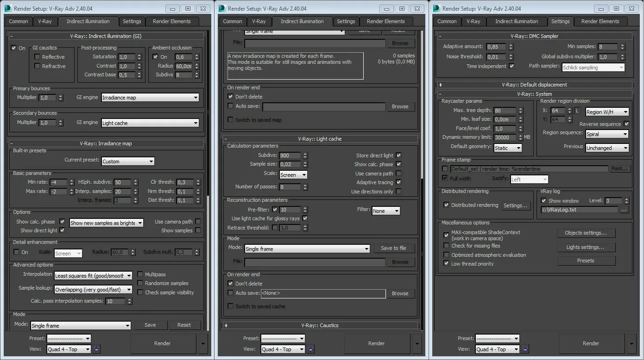
Task: Open the Interpolation type dropdown
Action: tap(93, 276)
